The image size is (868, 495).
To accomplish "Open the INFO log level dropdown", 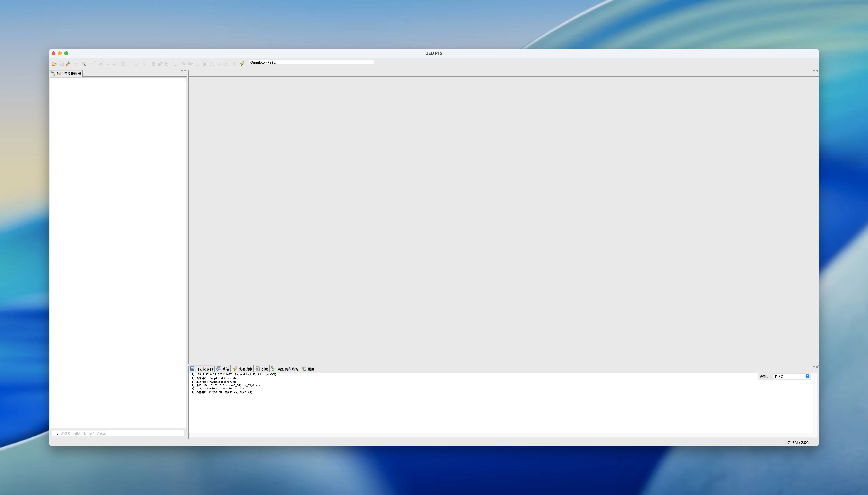I will [x=792, y=376].
